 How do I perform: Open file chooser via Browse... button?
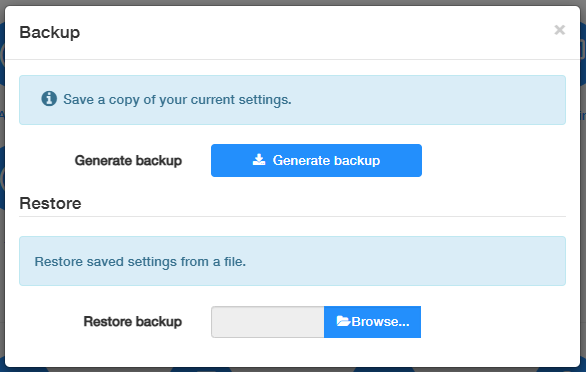(372, 322)
